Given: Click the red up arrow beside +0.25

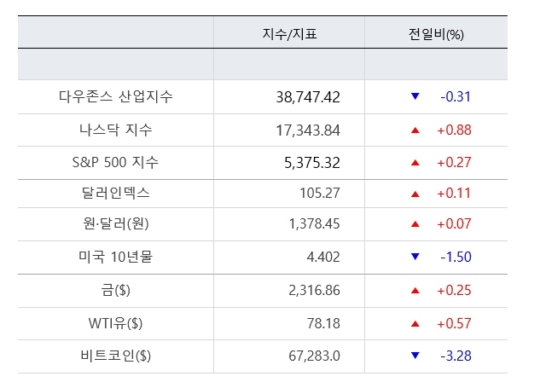Looking at the screenshot, I should [x=415, y=291].
